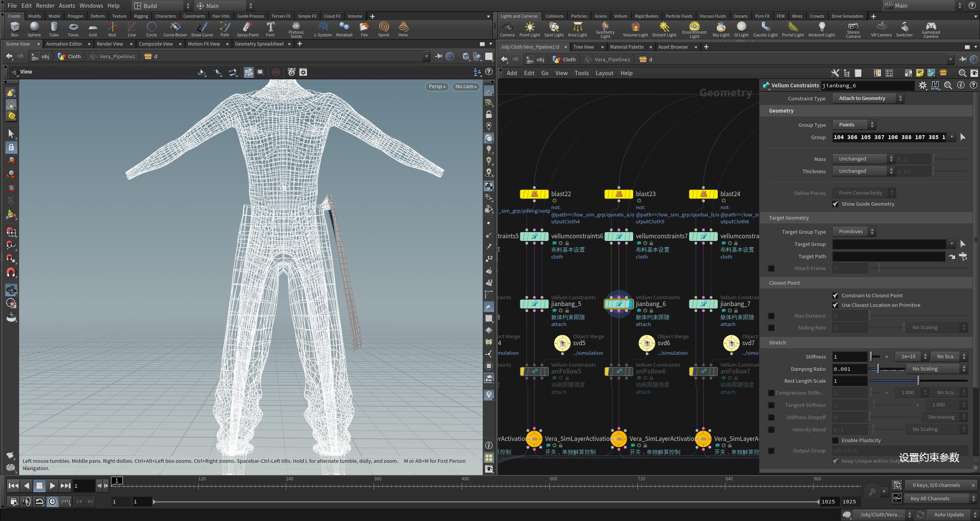Open the Group Type Points dropdown
980x521 pixels.
(x=854, y=125)
